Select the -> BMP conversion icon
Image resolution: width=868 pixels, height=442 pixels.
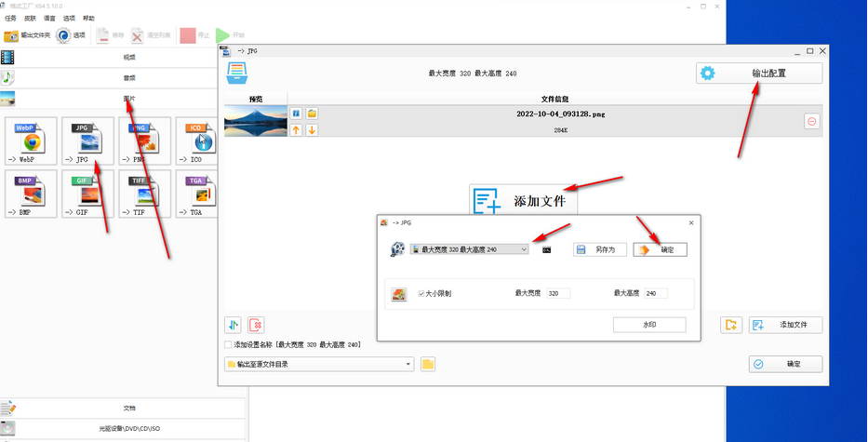click(31, 194)
